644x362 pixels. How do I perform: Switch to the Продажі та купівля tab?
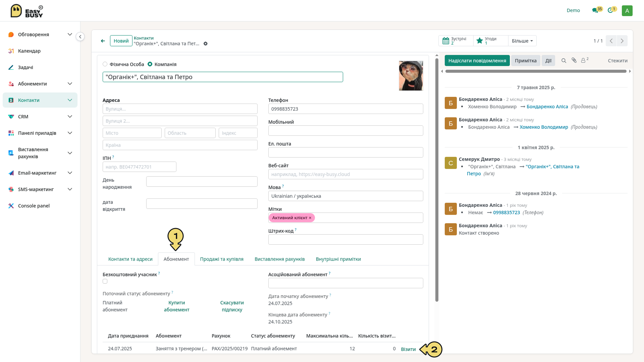(222, 259)
